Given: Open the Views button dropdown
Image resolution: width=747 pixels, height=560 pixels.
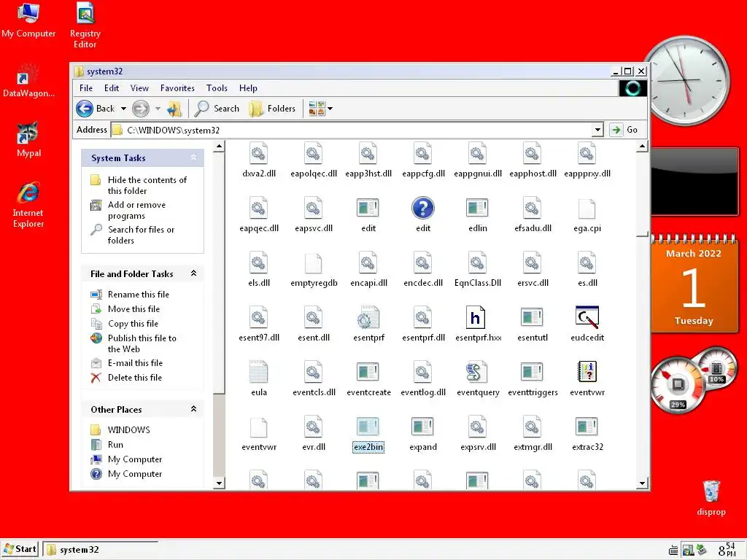Looking at the screenshot, I should point(330,109).
